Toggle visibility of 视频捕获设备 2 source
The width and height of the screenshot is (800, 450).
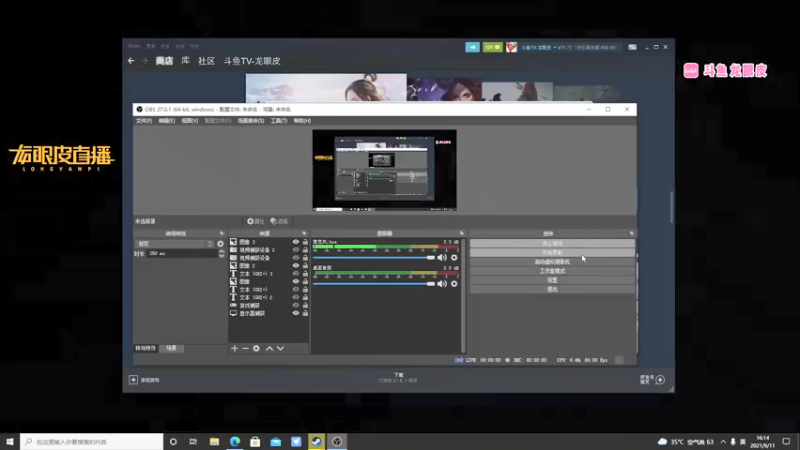point(296,250)
